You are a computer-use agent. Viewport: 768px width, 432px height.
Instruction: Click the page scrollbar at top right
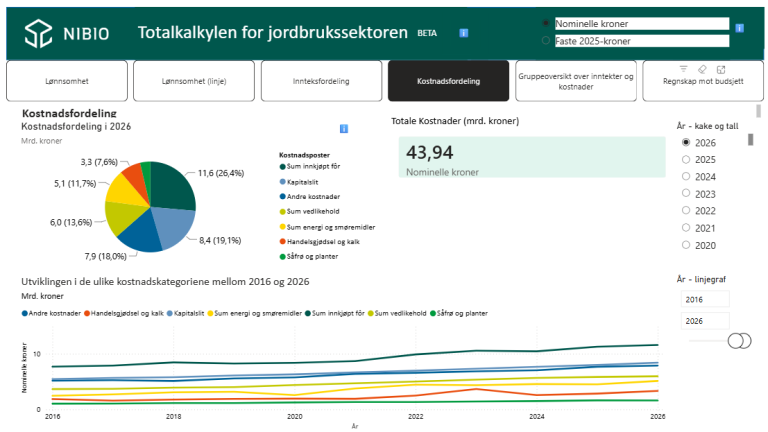(x=759, y=111)
